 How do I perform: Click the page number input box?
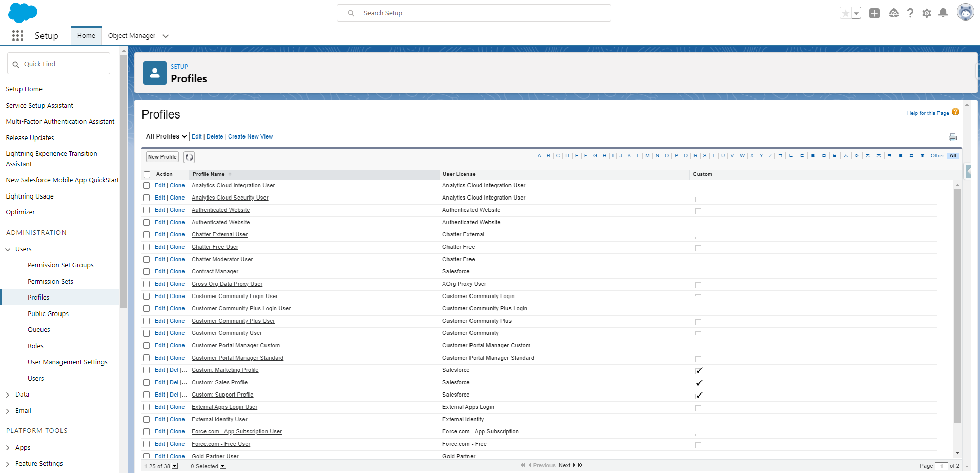[941, 466]
